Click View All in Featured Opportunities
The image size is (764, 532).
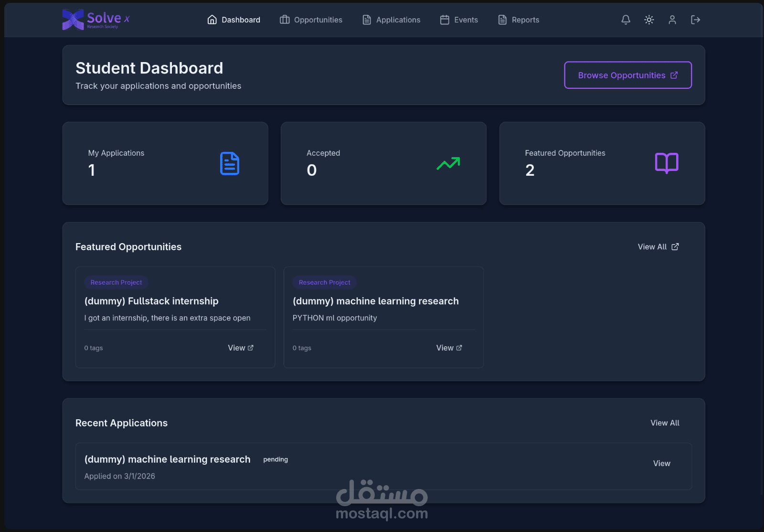pos(658,247)
